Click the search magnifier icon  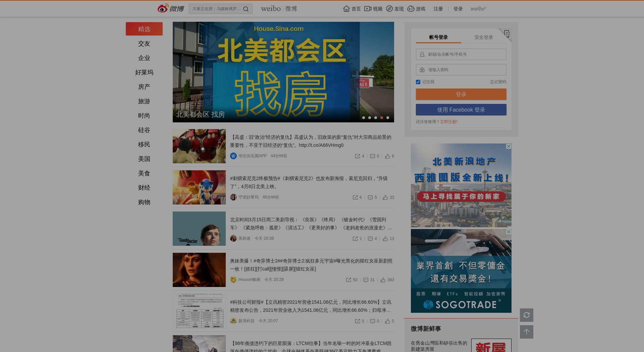pos(246,9)
